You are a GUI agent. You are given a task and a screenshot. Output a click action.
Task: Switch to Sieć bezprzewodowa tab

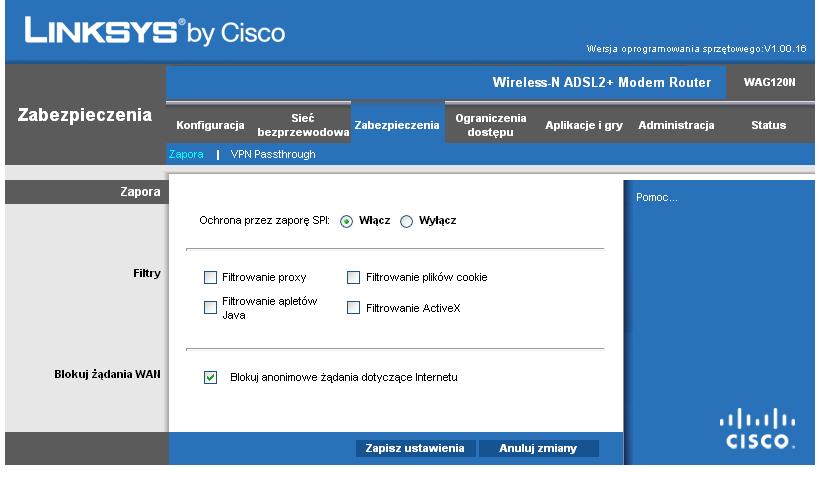click(303, 125)
